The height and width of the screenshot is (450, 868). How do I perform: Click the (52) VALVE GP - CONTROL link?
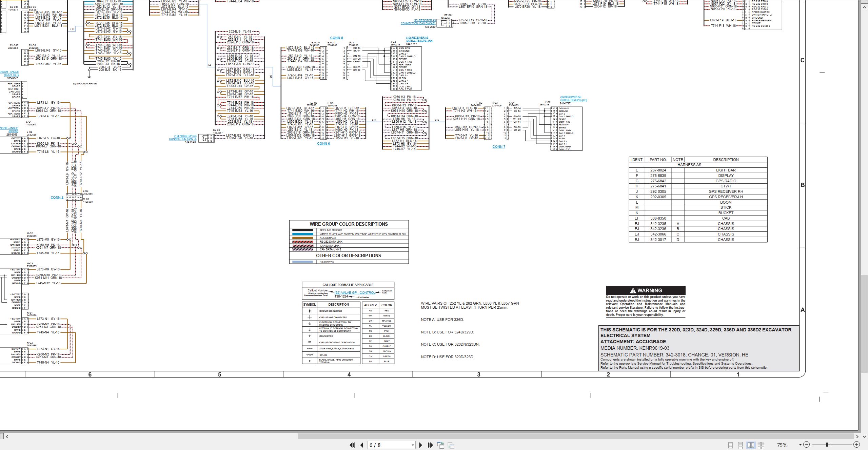tap(355, 293)
